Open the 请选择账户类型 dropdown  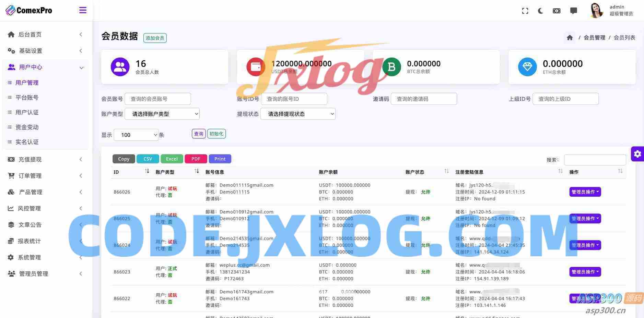click(162, 114)
